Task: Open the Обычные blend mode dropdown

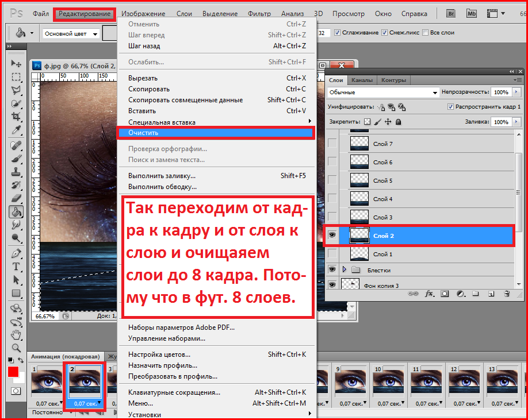Action: [383, 92]
